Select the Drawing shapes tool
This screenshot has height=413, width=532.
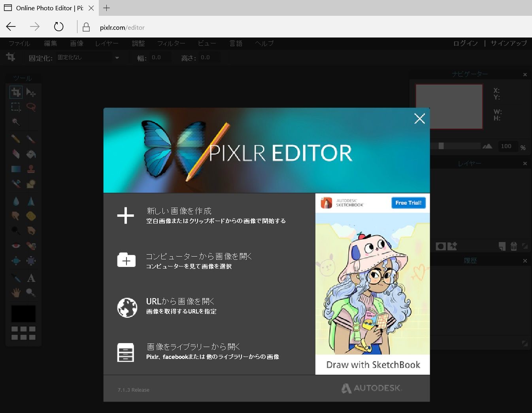[x=31, y=184]
